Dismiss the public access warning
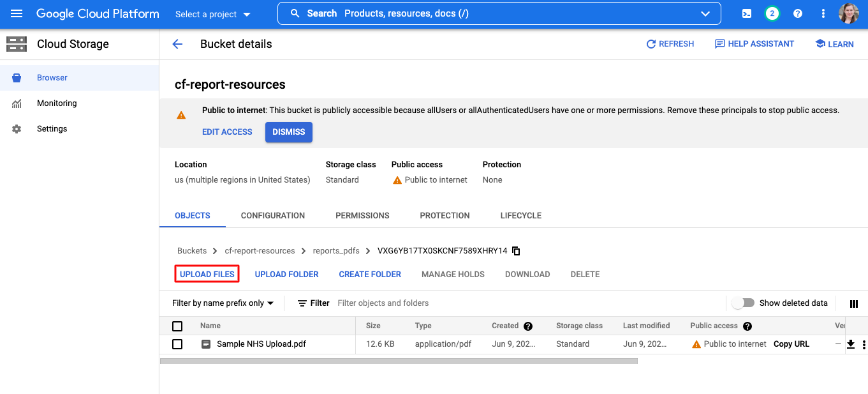Screen dimensions: 868x394 click(x=289, y=132)
